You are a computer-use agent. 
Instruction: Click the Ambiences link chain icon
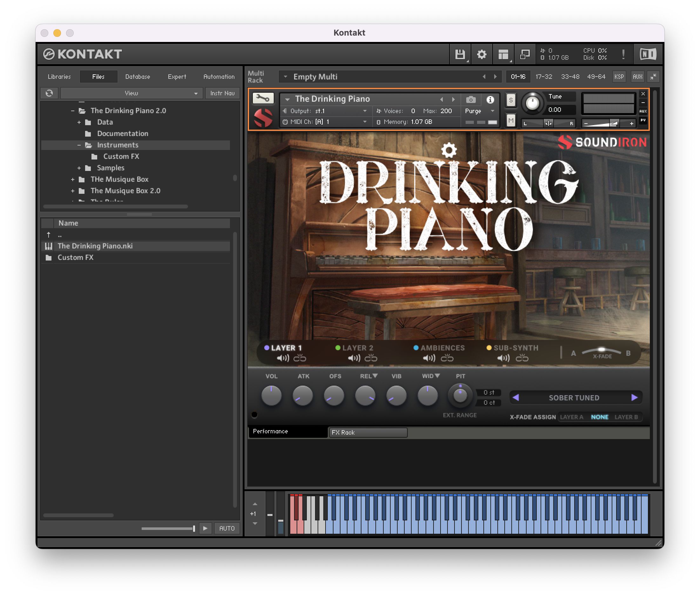click(x=447, y=358)
